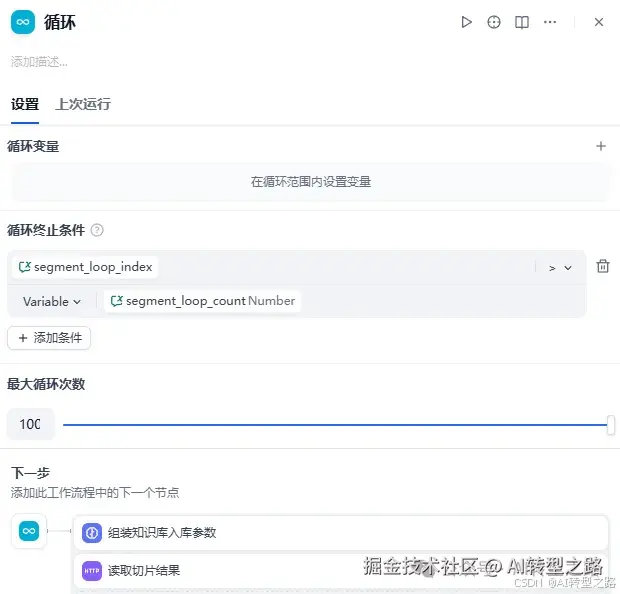Click the loop node infinity icon beside title
Image resolution: width=620 pixels, height=594 pixels.
[23, 22]
